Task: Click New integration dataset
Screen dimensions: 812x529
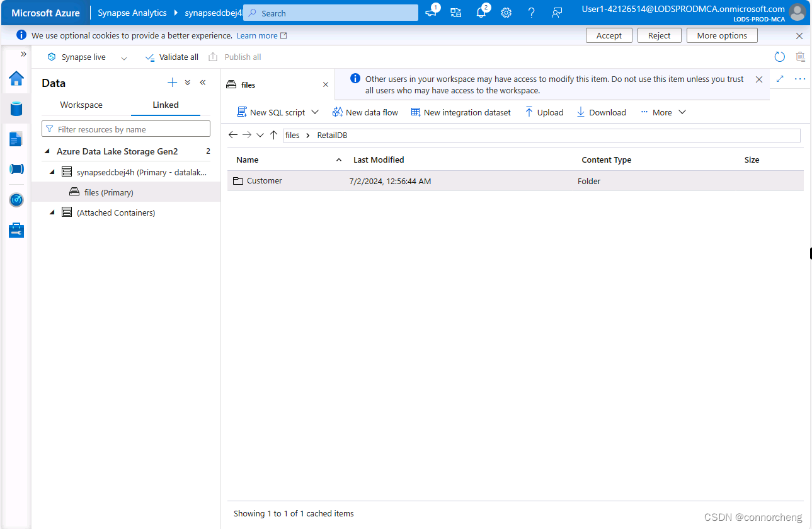Action: coord(461,112)
